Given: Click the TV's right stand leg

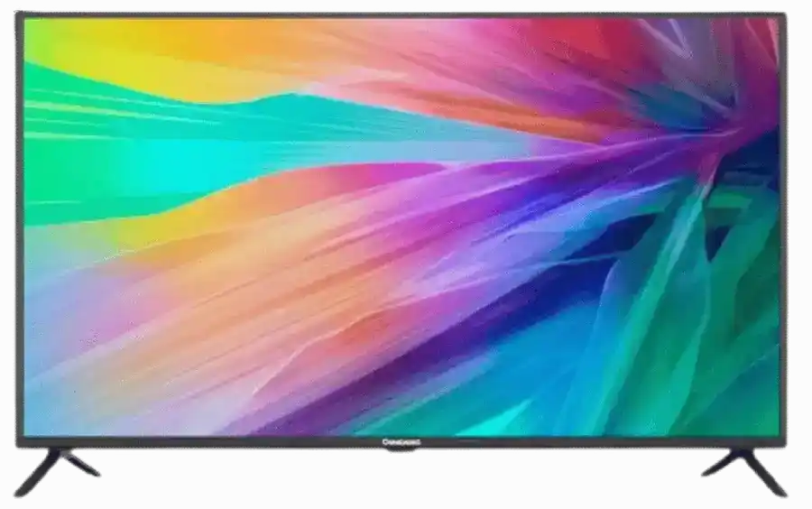Looking at the screenshot, I should click(x=744, y=472).
